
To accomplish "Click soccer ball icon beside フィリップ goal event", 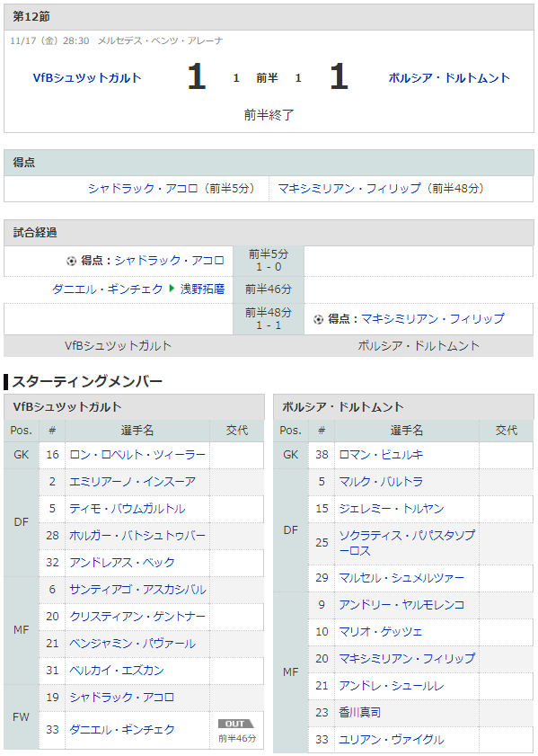I will pyautogui.click(x=318, y=319).
